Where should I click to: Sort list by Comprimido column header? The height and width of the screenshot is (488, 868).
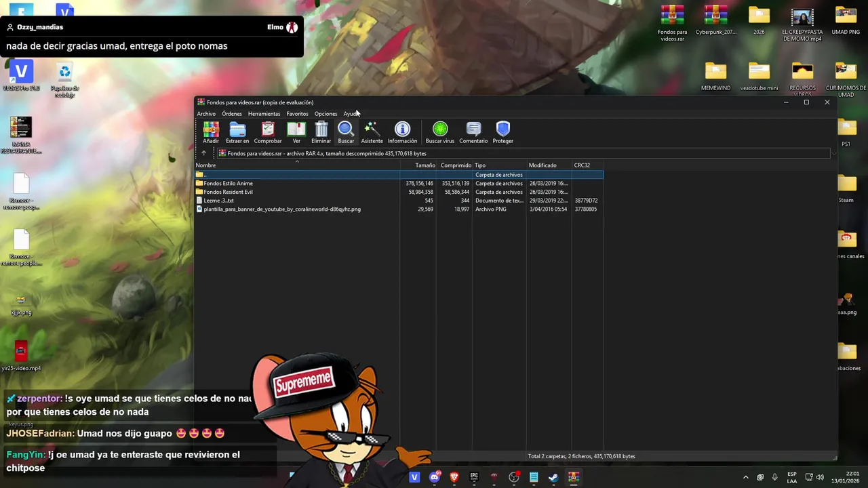[x=454, y=165]
